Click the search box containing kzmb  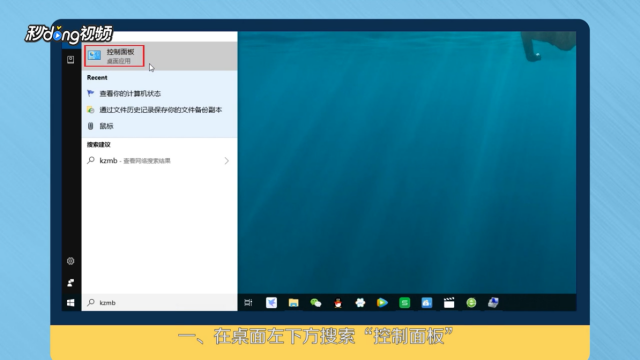coord(159,302)
